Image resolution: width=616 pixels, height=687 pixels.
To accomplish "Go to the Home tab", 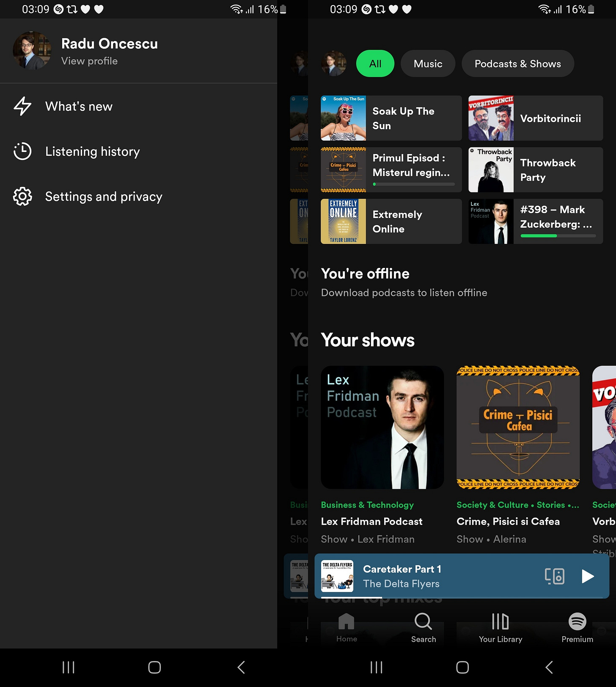I will pos(346,628).
